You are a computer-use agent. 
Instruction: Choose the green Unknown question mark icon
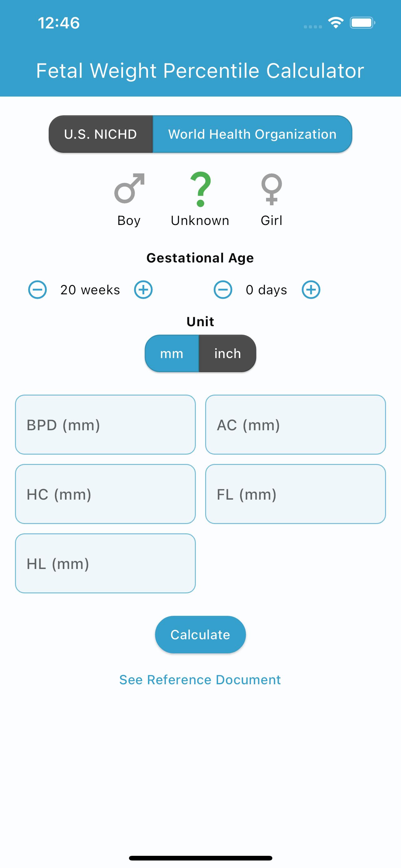tap(200, 189)
